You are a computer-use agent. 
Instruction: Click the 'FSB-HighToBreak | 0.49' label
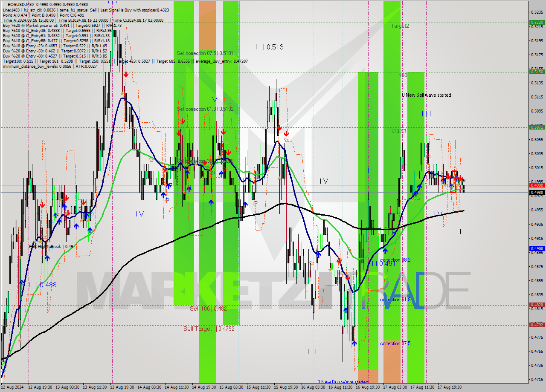[51, 247]
